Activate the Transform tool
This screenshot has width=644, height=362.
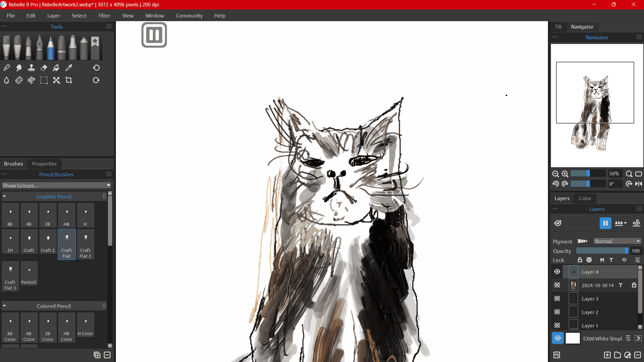click(x=56, y=80)
